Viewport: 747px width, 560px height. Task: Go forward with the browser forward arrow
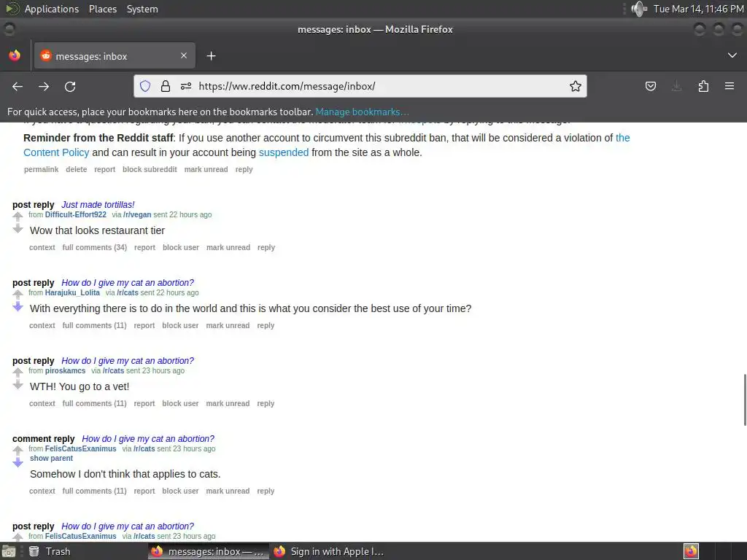(x=44, y=86)
